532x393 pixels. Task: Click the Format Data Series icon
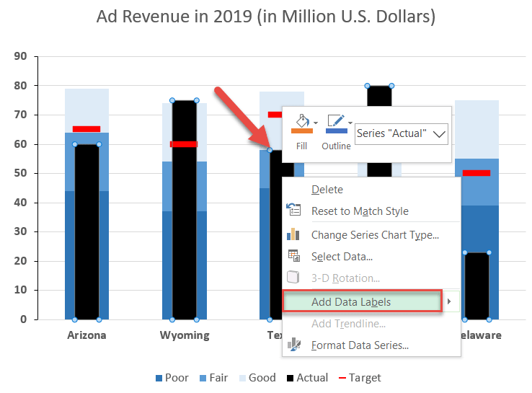coord(293,345)
